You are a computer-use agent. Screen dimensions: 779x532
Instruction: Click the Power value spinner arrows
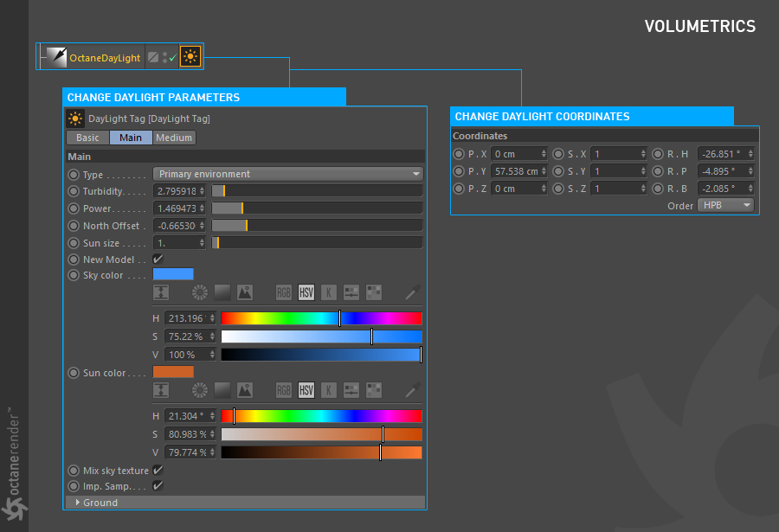pyautogui.click(x=202, y=208)
